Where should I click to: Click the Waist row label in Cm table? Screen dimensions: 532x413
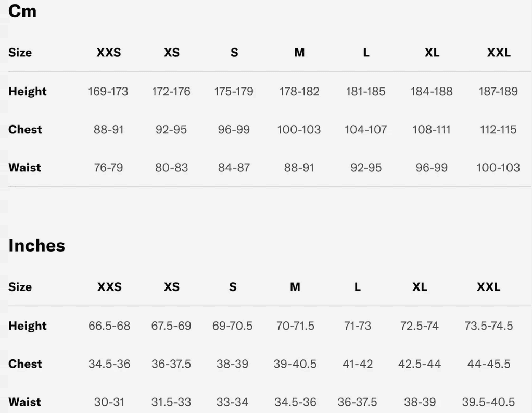click(24, 168)
